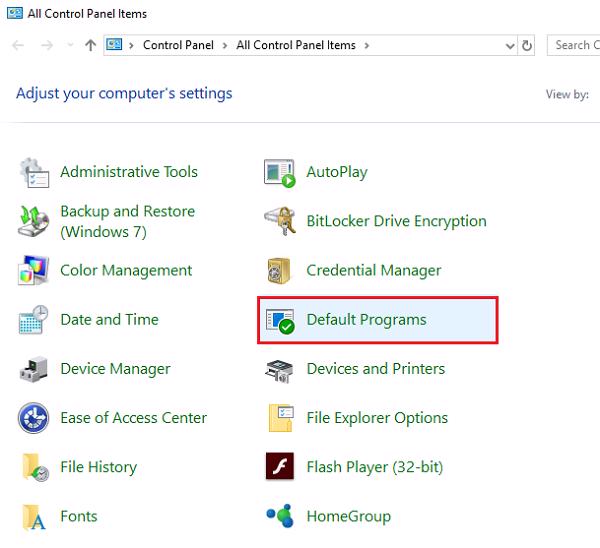Open the Color Management icon

click(x=34, y=270)
